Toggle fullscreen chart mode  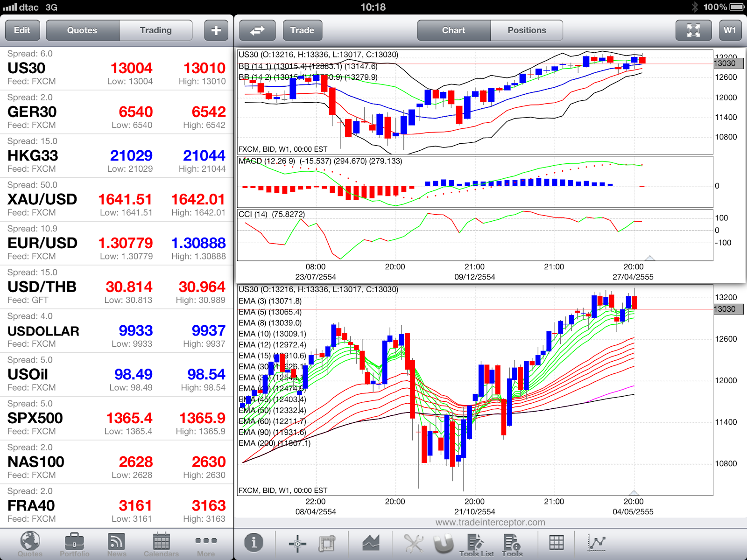[x=693, y=30]
